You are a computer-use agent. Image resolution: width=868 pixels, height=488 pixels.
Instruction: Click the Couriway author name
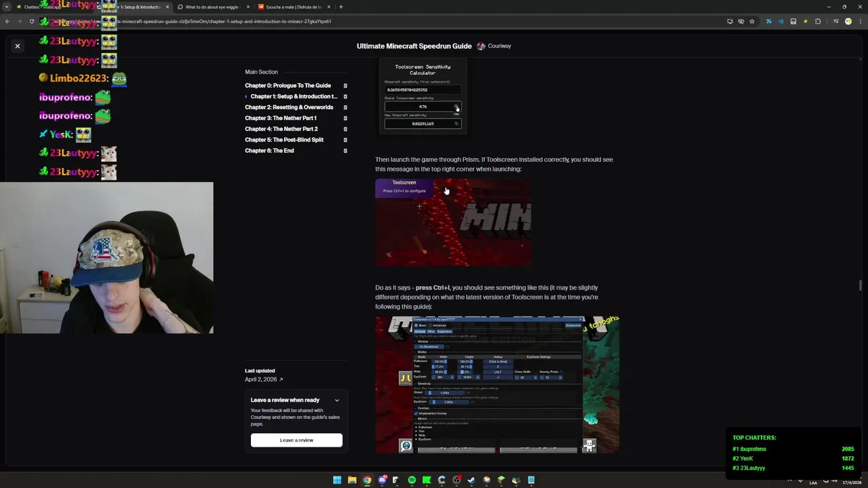pyautogui.click(x=500, y=46)
